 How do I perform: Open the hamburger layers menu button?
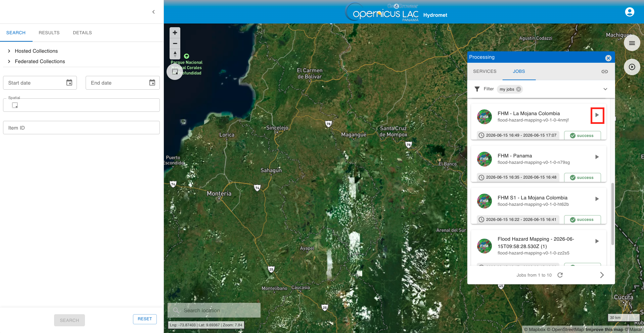click(632, 43)
